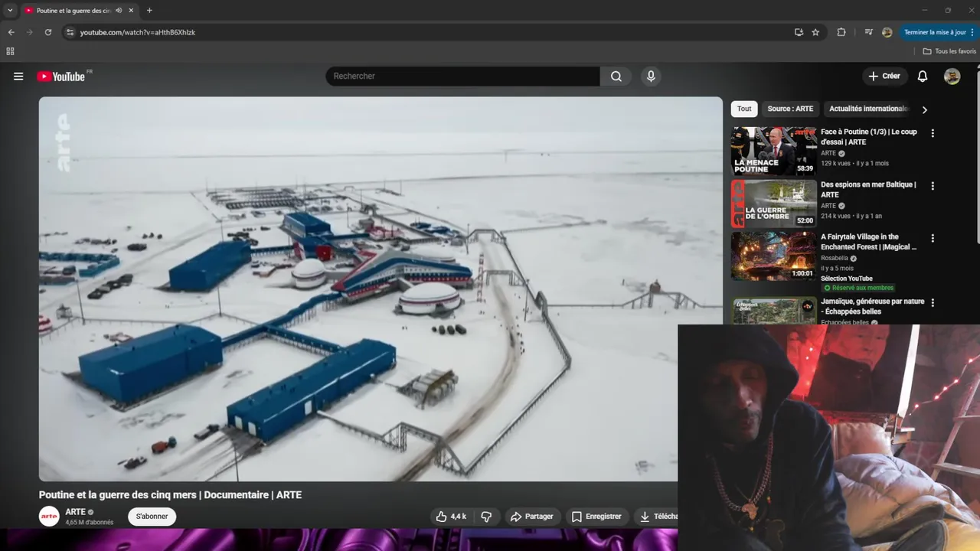Click the video title Poutine et la guerre des cinq mers
The width and height of the screenshot is (980, 551).
(170, 495)
